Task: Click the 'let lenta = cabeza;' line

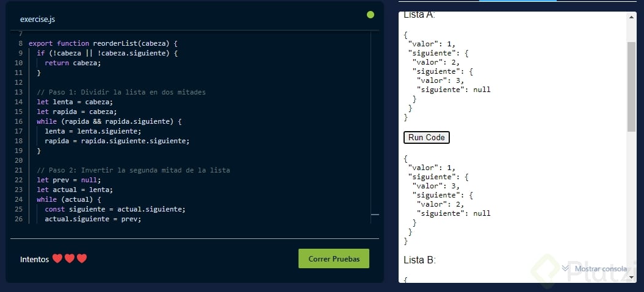Action: tap(74, 102)
